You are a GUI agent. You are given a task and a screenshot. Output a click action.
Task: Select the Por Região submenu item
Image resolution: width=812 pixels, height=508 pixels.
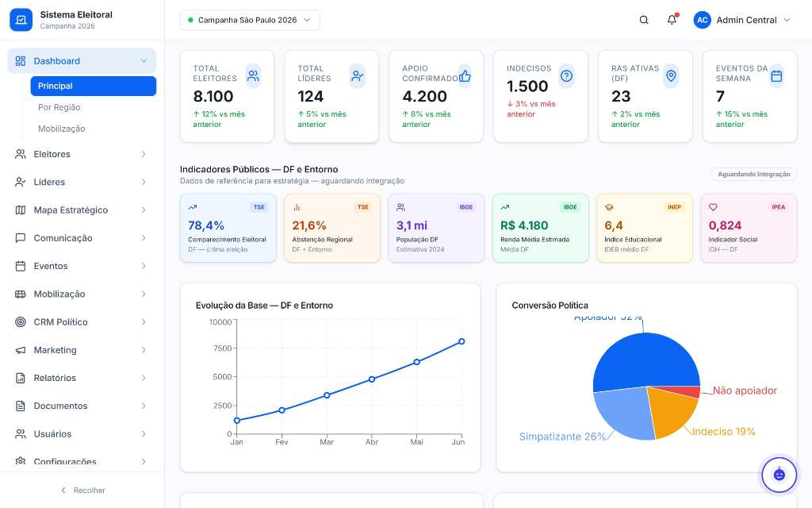tap(59, 107)
